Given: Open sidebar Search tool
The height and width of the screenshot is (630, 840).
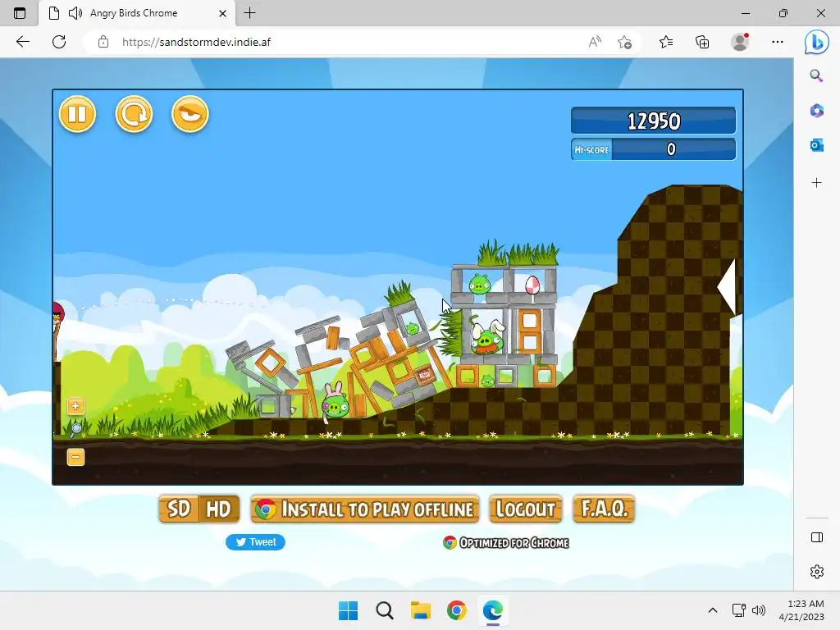Looking at the screenshot, I should pos(816,75).
